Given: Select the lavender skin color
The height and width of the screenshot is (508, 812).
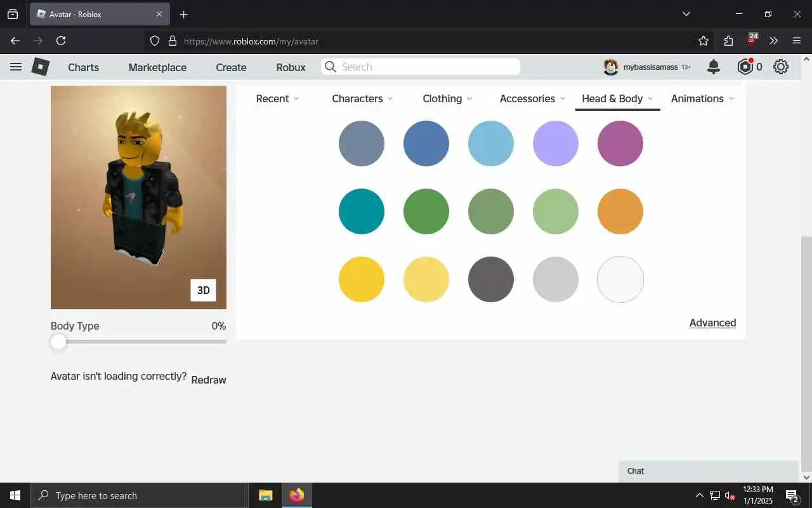Looking at the screenshot, I should [556, 144].
